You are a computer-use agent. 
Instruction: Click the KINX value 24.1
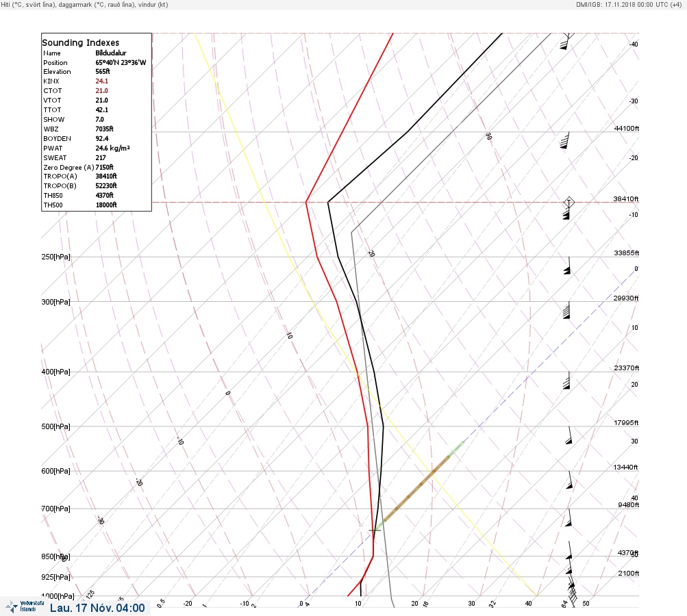pyautogui.click(x=101, y=81)
